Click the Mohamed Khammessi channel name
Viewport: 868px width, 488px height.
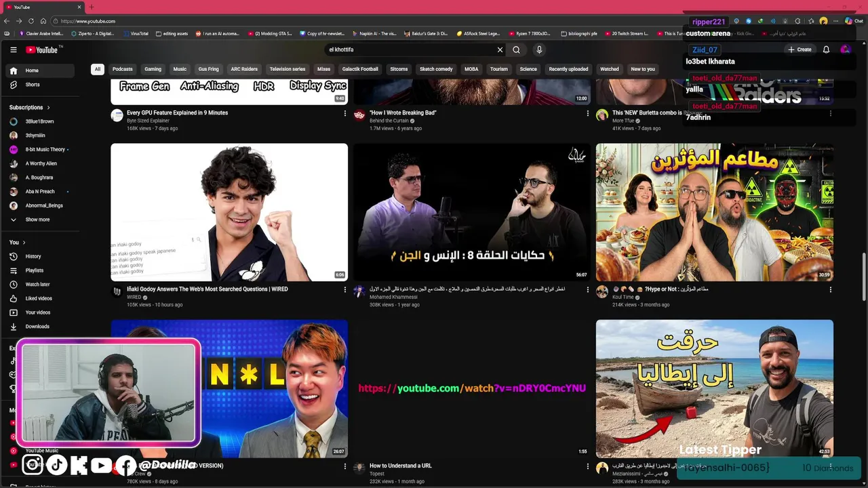click(393, 297)
